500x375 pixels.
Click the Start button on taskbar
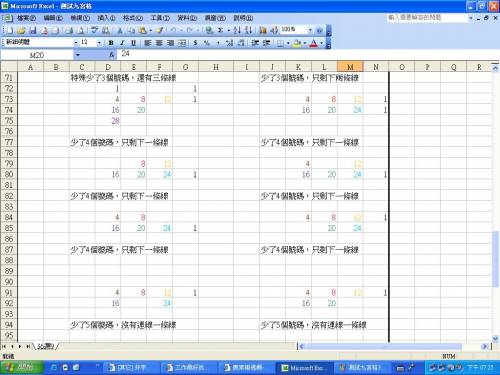(x=22, y=368)
